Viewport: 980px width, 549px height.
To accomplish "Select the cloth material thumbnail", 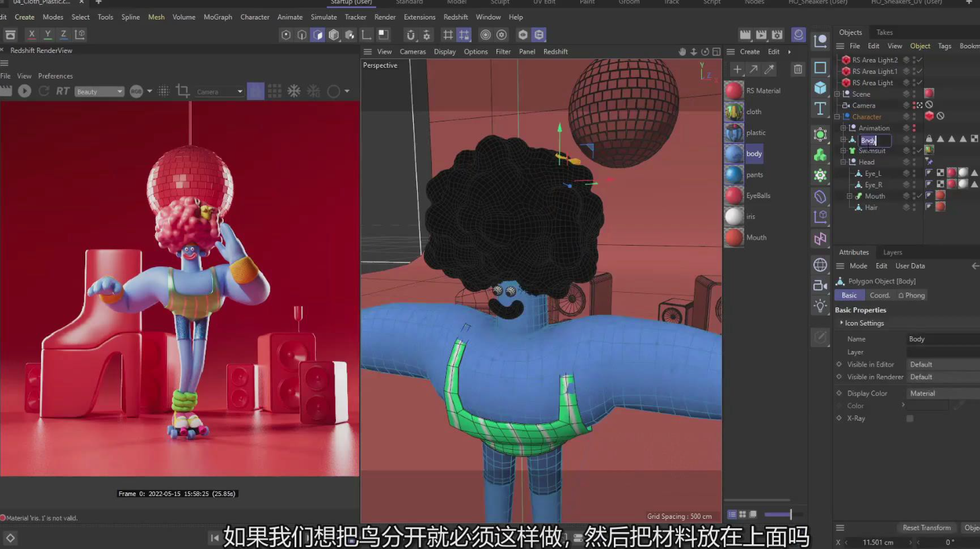I will click(734, 111).
